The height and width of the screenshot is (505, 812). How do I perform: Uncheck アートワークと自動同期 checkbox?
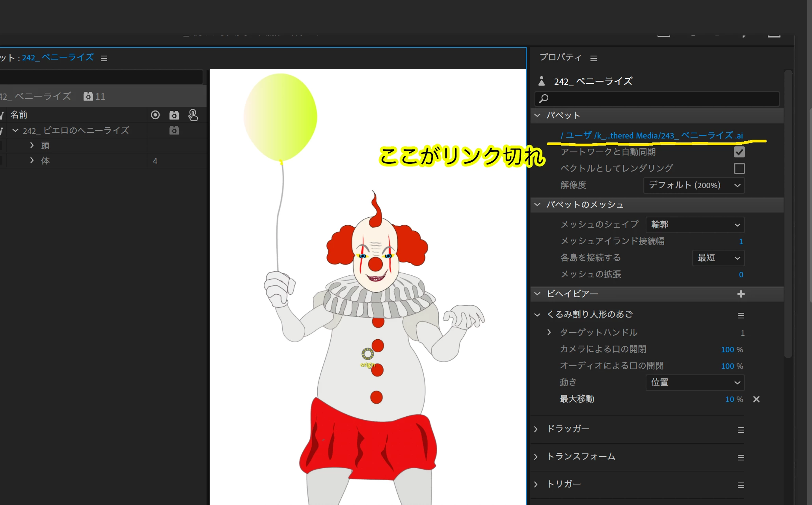point(739,152)
